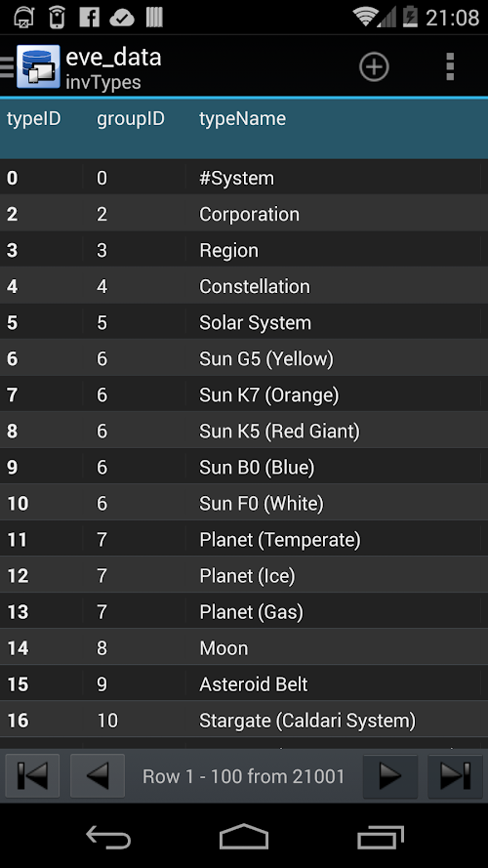Viewport: 488px width, 868px height.
Task: Jump to first page of rows
Action: [x=32, y=776]
